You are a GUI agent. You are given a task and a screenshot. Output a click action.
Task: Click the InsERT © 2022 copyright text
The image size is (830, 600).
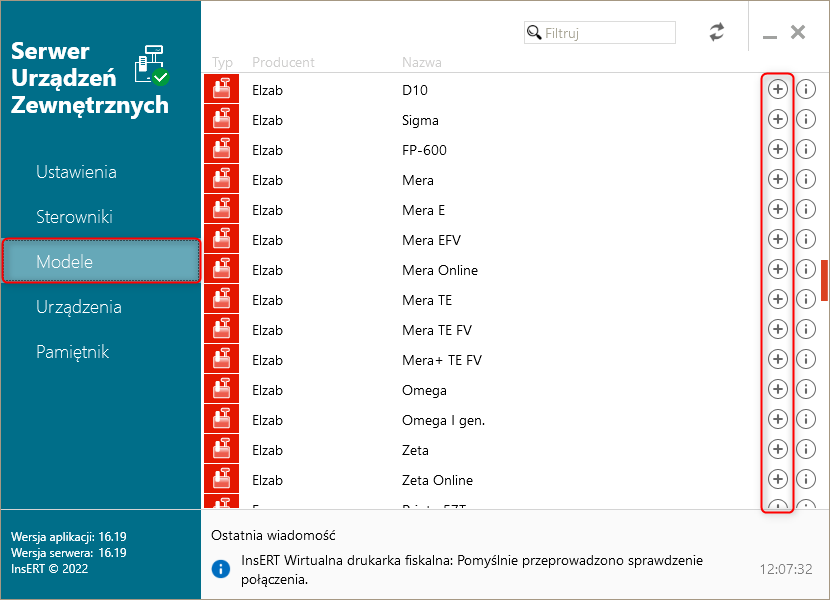49,569
